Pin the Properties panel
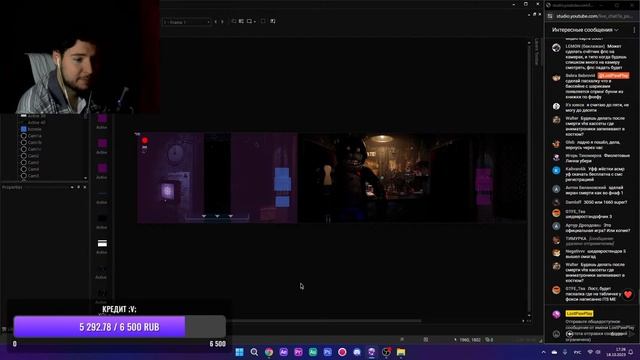The width and height of the screenshot is (640, 360). click(x=79, y=187)
